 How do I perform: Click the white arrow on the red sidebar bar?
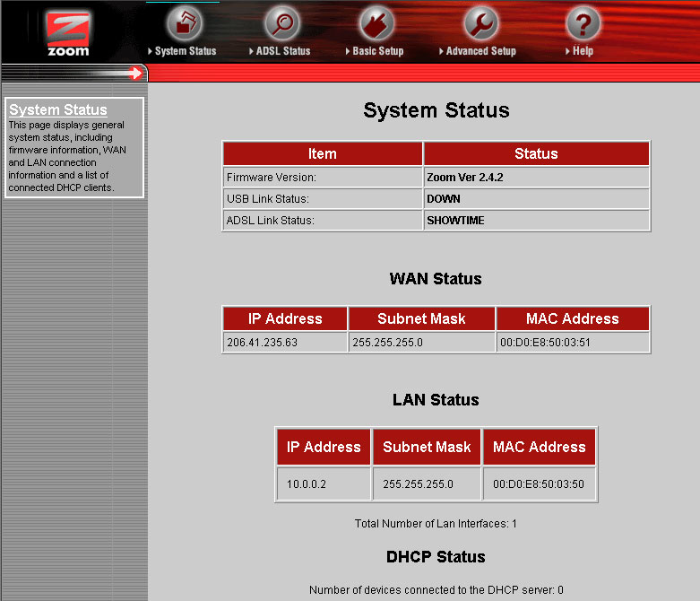coord(136,74)
